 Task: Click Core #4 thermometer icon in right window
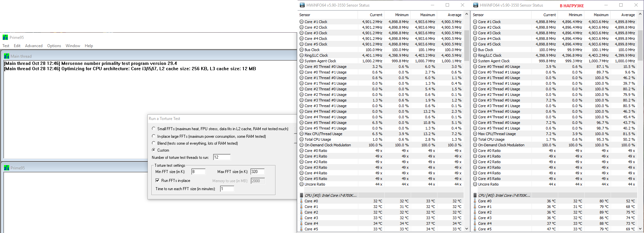tap(475, 223)
